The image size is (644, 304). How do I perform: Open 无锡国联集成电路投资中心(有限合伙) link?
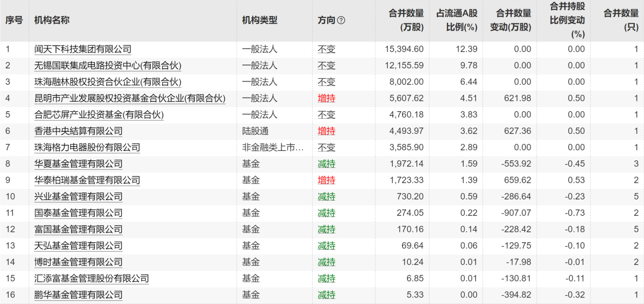coord(108,66)
